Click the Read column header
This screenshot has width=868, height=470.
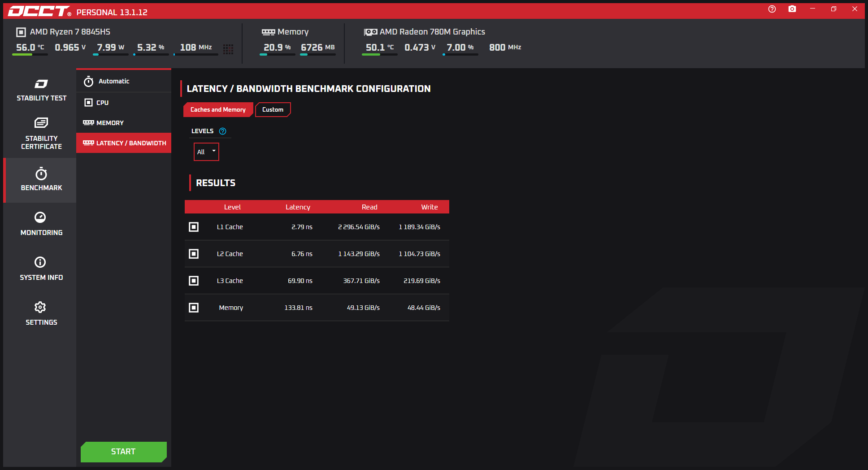[x=369, y=207]
